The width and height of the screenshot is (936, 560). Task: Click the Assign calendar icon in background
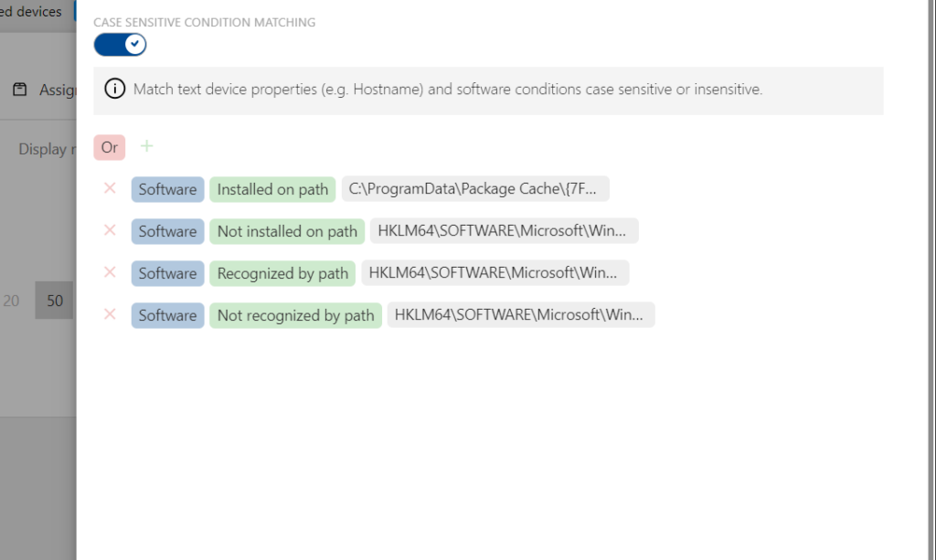click(20, 90)
